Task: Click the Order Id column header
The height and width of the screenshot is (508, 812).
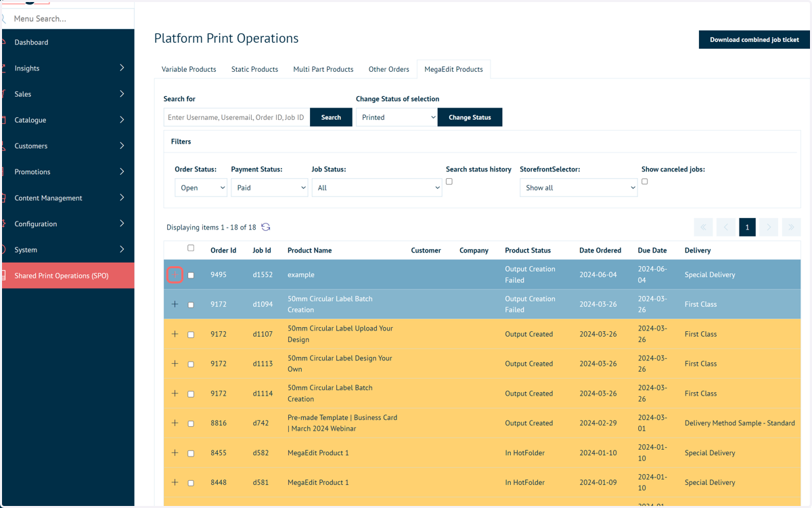Action: click(223, 251)
